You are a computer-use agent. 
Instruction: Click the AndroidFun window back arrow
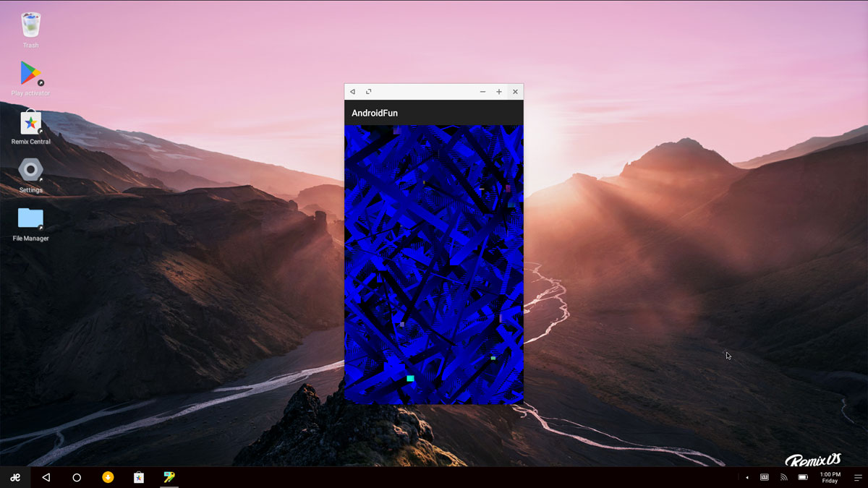353,92
